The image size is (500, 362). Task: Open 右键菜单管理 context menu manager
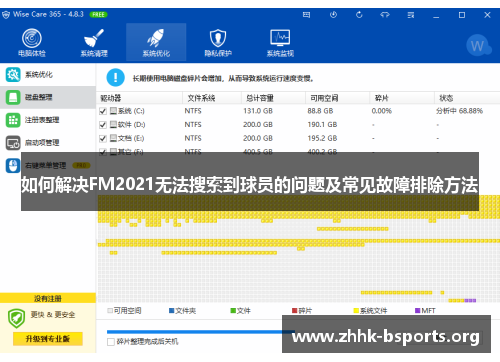coord(48,165)
